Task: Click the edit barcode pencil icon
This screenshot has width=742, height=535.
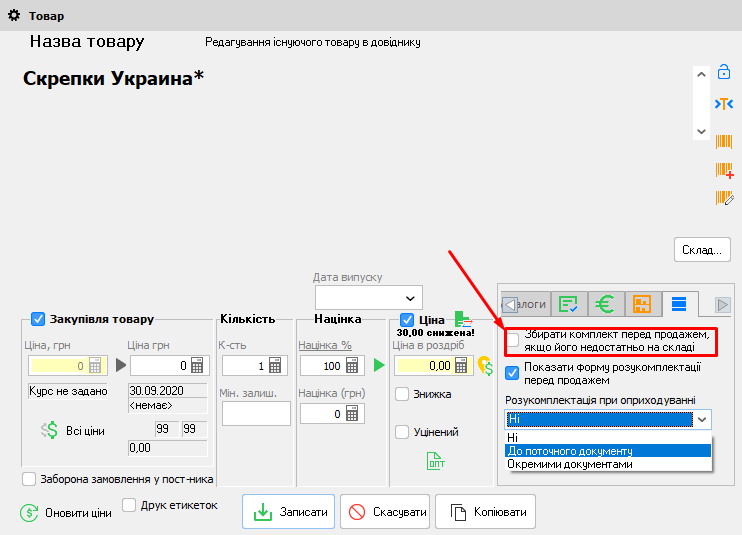Action: [724, 198]
